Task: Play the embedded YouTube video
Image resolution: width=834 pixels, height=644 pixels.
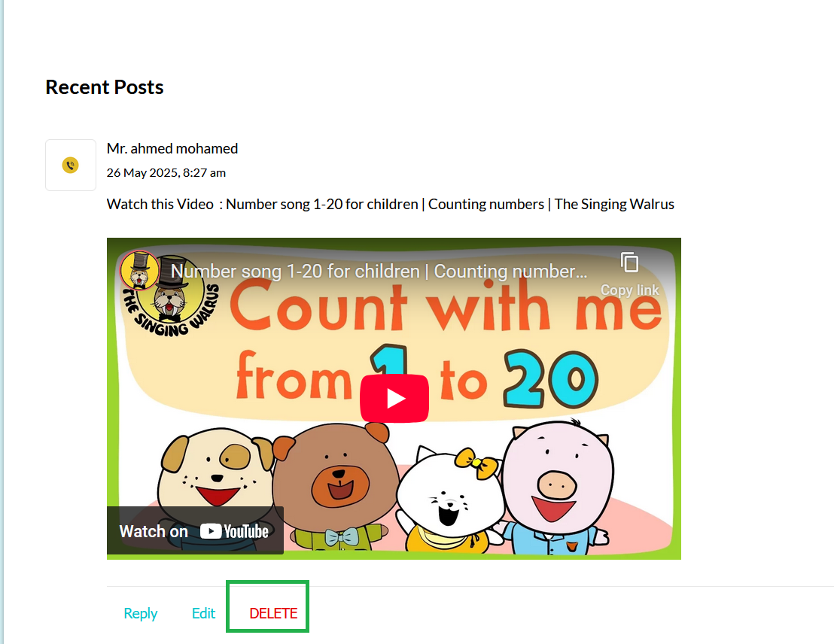Action: point(394,398)
